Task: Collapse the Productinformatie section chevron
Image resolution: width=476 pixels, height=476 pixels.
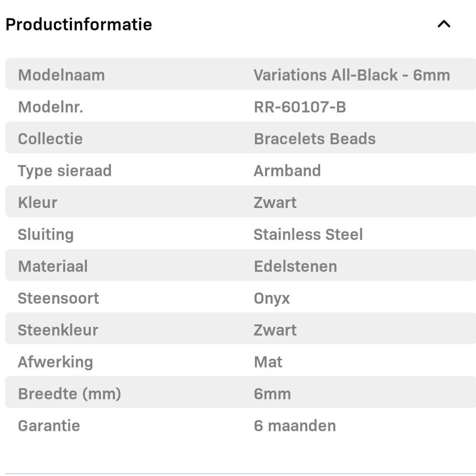Action: (444, 24)
